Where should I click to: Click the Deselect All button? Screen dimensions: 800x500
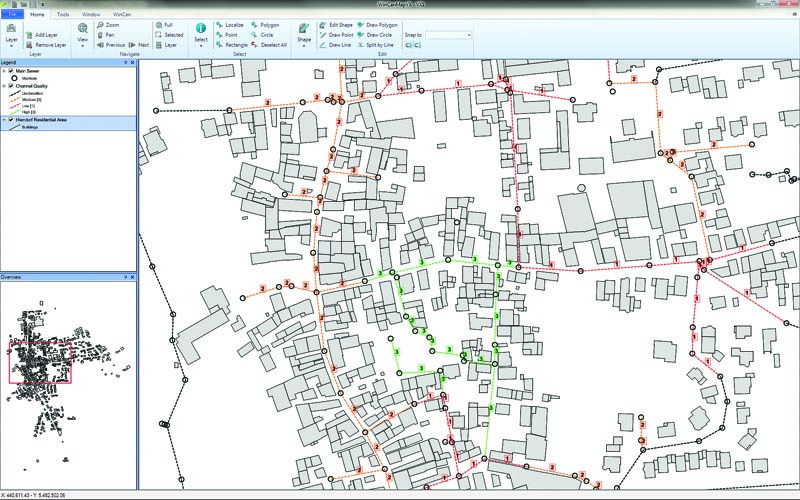point(271,45)
